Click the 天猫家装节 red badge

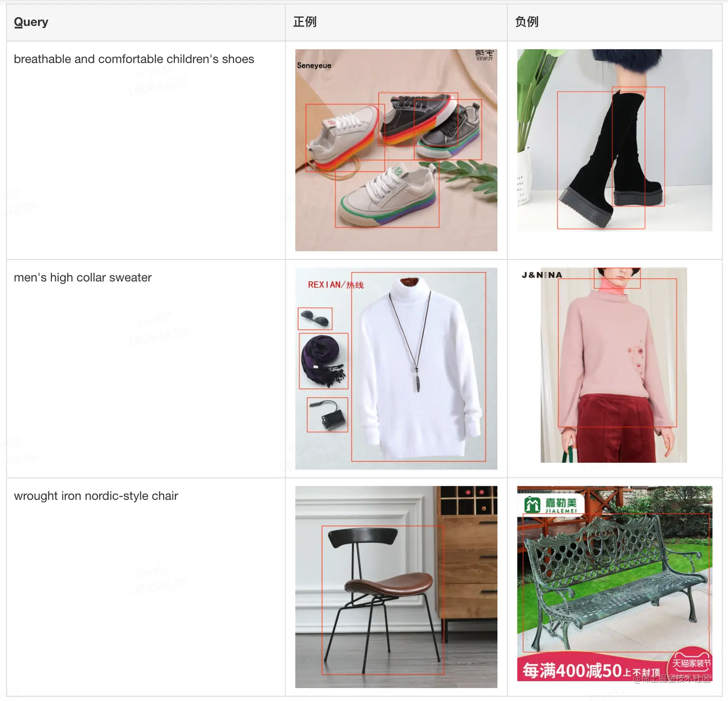coord(691,663)
